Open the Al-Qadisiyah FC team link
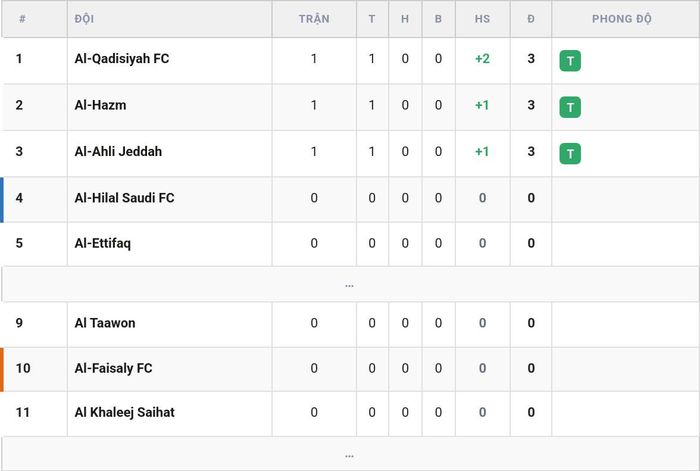This screenshot has width=700, height=471. (122, 58)
